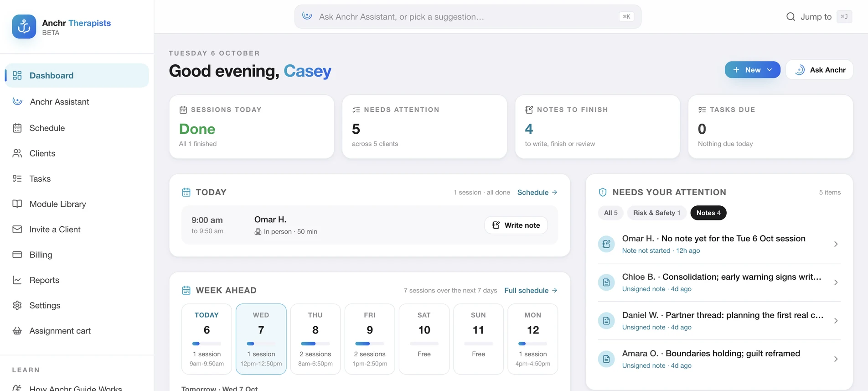This screenshot has width=868, height=391.
Task: Click the Jump to magnifier icon
Action: pos(790,17)
